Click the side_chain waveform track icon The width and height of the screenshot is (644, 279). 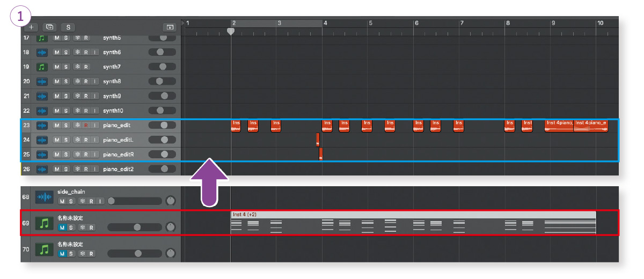pyautogui.click(x=44, y=197)
